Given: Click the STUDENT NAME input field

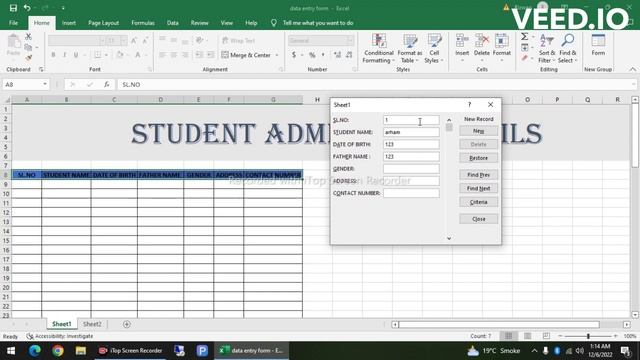Looking at the screenshot, I should (x=411, y=132).
